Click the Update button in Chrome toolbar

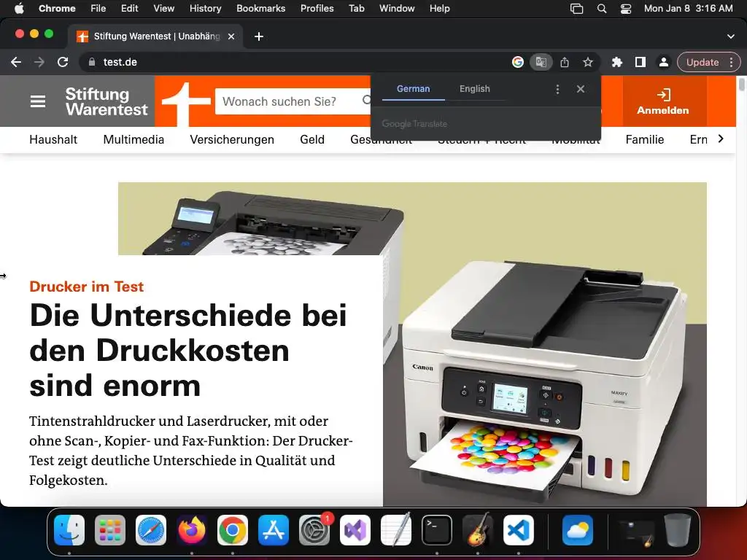point(703,62)
